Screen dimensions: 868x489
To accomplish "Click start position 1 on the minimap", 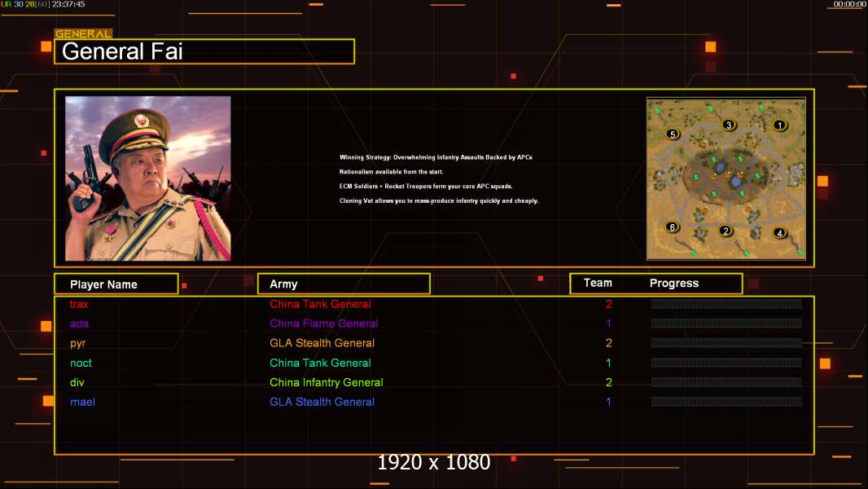I will click(779, 126).
